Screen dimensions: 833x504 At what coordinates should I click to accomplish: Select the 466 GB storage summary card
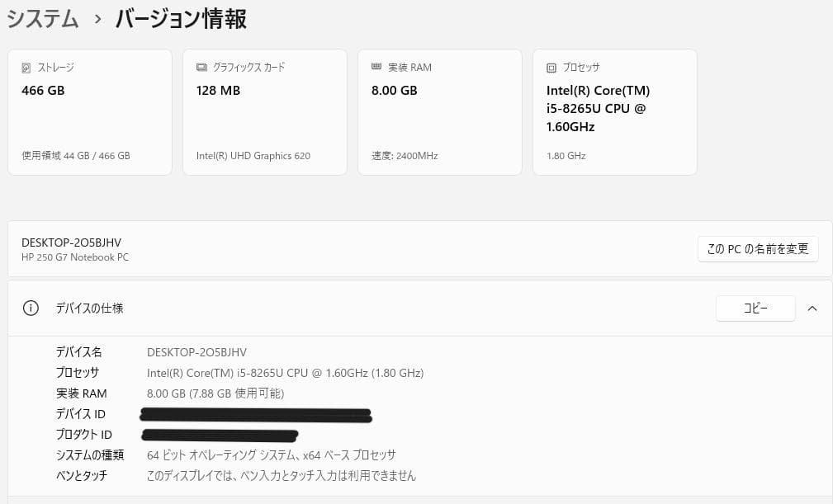click(x=89, y=111)
